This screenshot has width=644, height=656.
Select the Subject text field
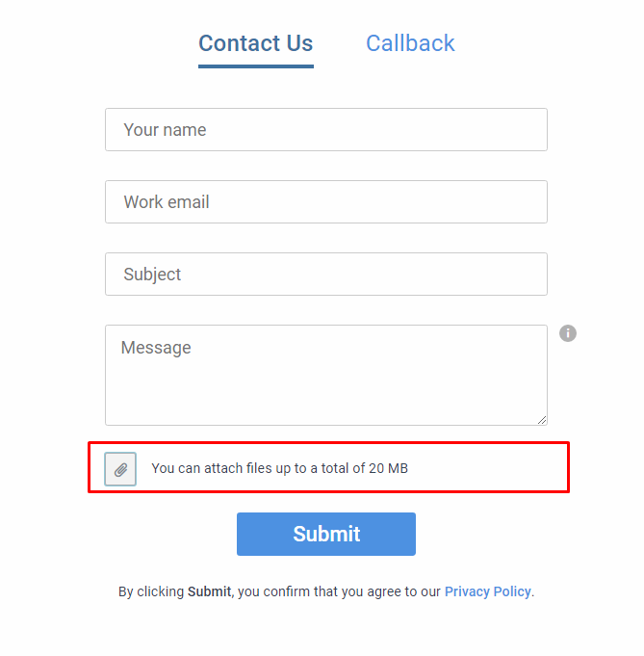click(326, 274)
